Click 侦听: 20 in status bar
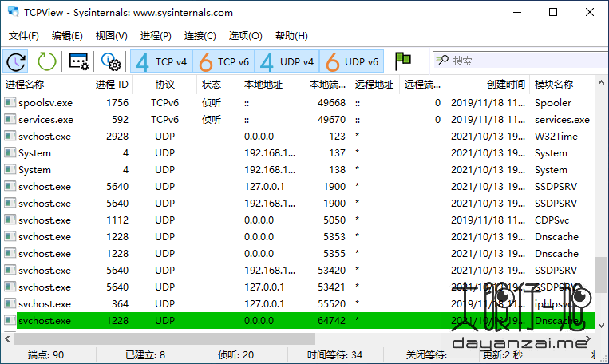The height and width of the screenshot is (364, 609). (x=235, y=355)
